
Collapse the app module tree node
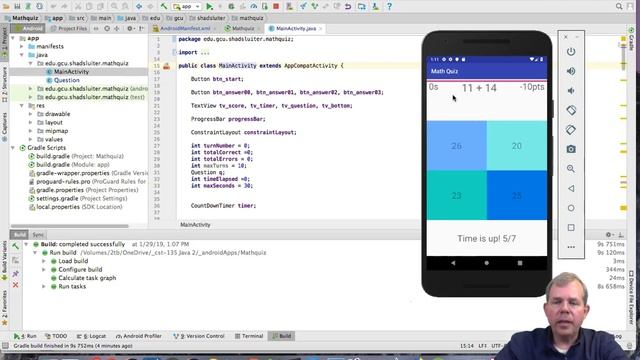pyautogui.click(x=13, y=38)
